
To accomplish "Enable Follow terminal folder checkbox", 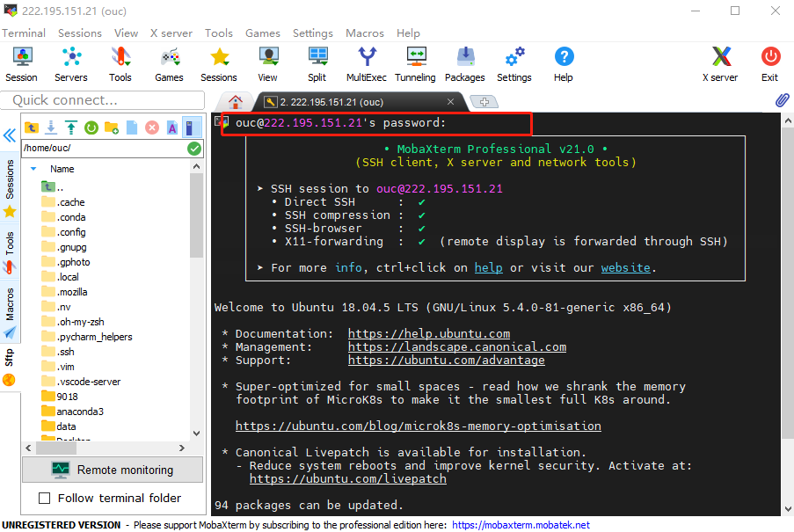I will (45, 498).
